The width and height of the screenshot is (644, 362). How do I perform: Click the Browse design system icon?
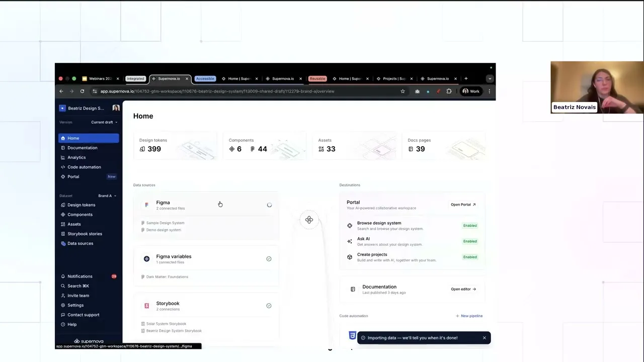(350, 226)
